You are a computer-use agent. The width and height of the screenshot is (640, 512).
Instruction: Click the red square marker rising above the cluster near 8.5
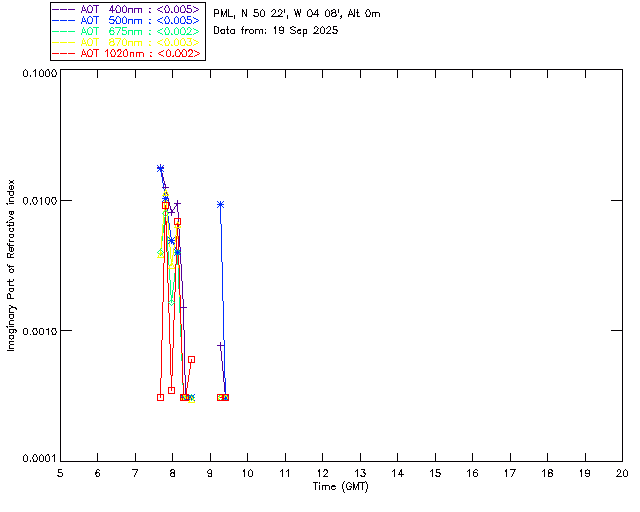[x=191, y=360]
